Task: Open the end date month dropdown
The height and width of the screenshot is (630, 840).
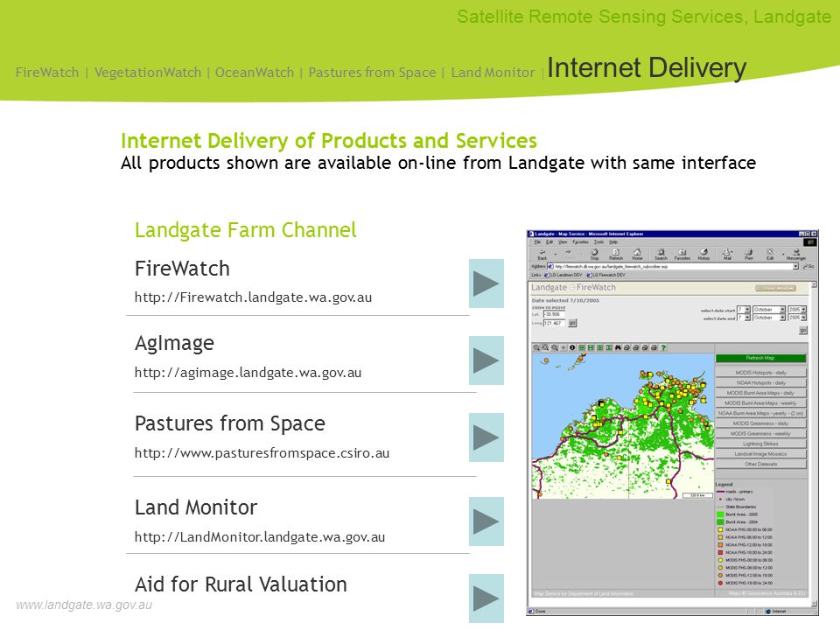Action: click(782, 318)
